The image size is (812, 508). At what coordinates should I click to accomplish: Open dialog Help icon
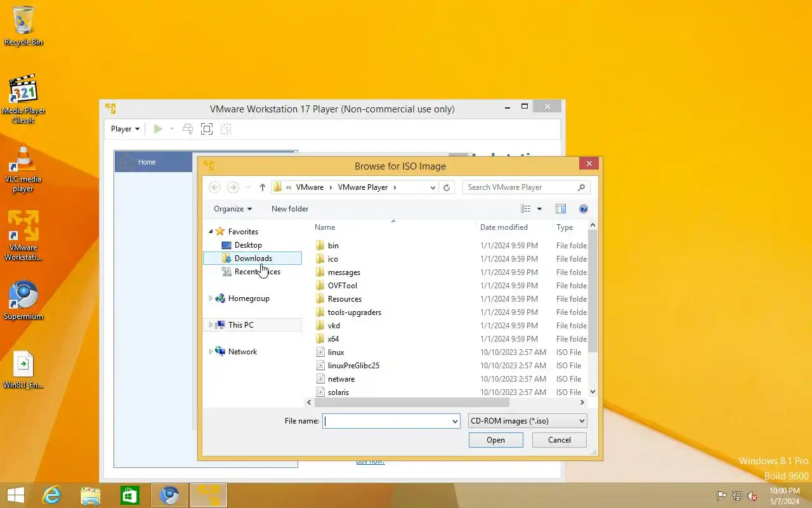coord(584,209)
